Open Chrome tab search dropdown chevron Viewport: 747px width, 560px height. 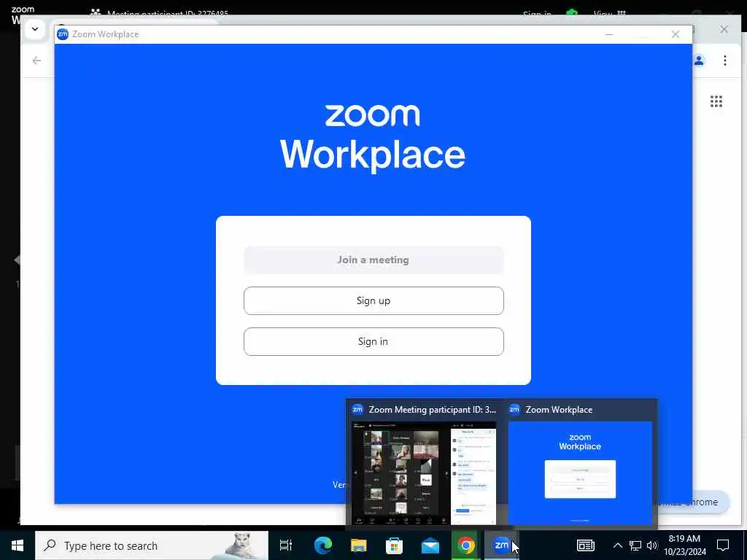click(x=35, y=29)
